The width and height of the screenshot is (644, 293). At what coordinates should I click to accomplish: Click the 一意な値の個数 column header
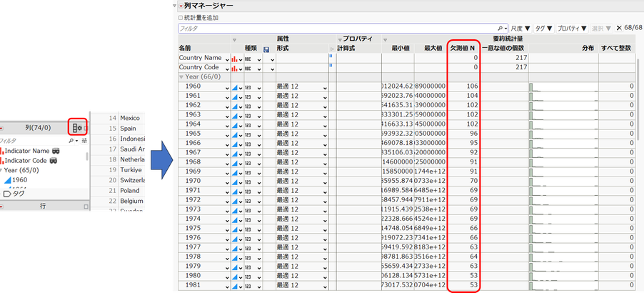click(x=503, y=49)
